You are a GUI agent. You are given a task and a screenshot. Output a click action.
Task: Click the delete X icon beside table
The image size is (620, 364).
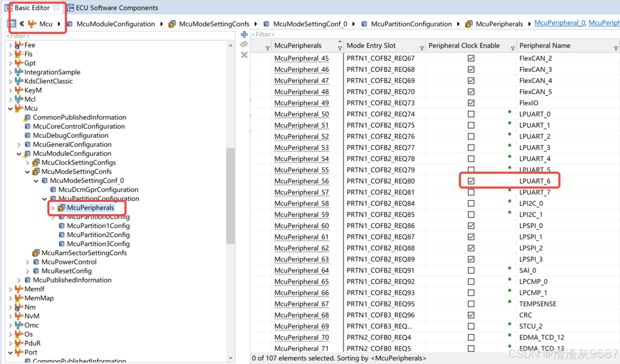(244, 55)
